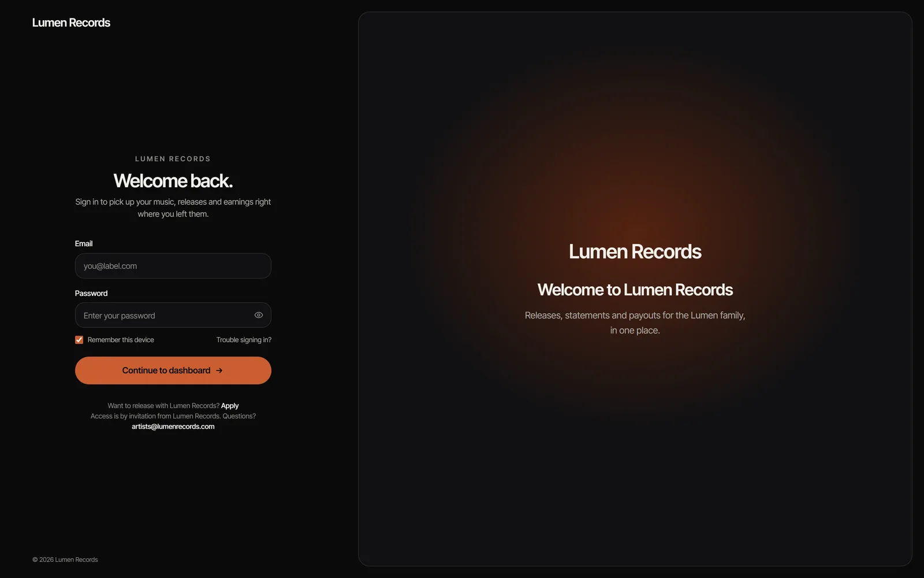
Task: Click artists@lumenrecords.com email link
Action: 173,427
